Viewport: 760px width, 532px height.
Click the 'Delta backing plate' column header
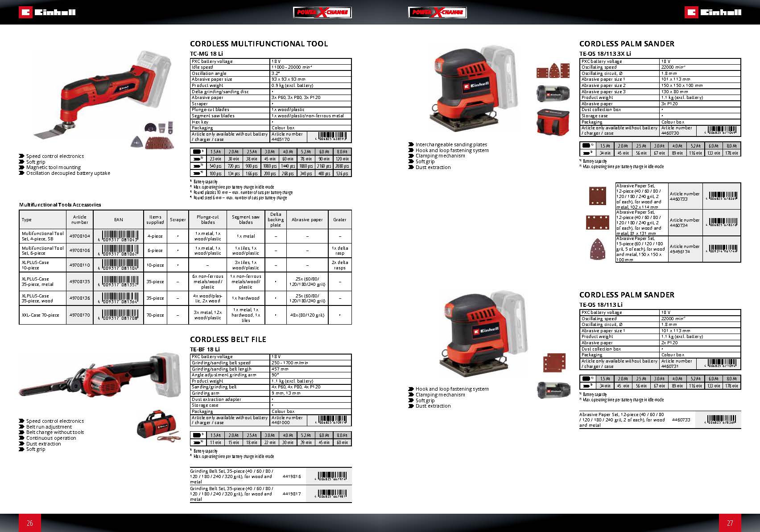[276, 219]
